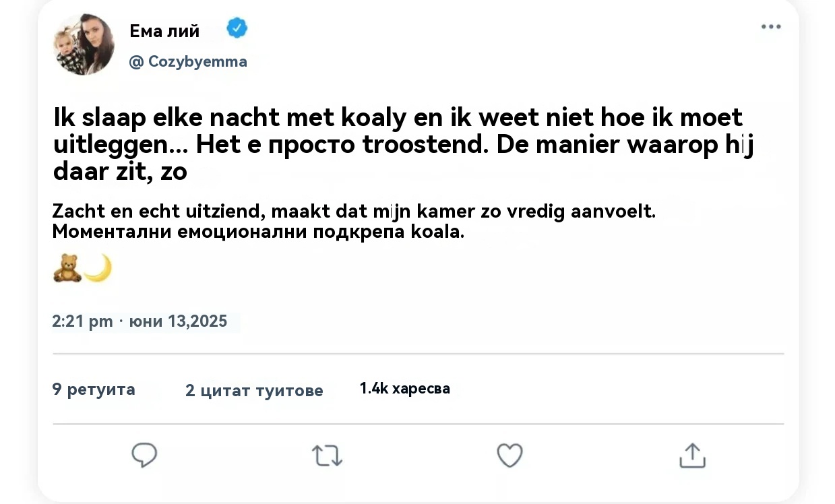Open the @Cozybyemma handle link
The height and width of the screenshot is (504, 835).
[188, 62]
